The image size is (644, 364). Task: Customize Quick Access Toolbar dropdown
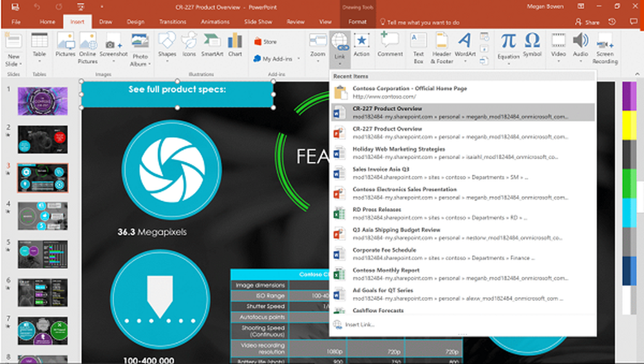pyautogui.click(x=102, y=7)
